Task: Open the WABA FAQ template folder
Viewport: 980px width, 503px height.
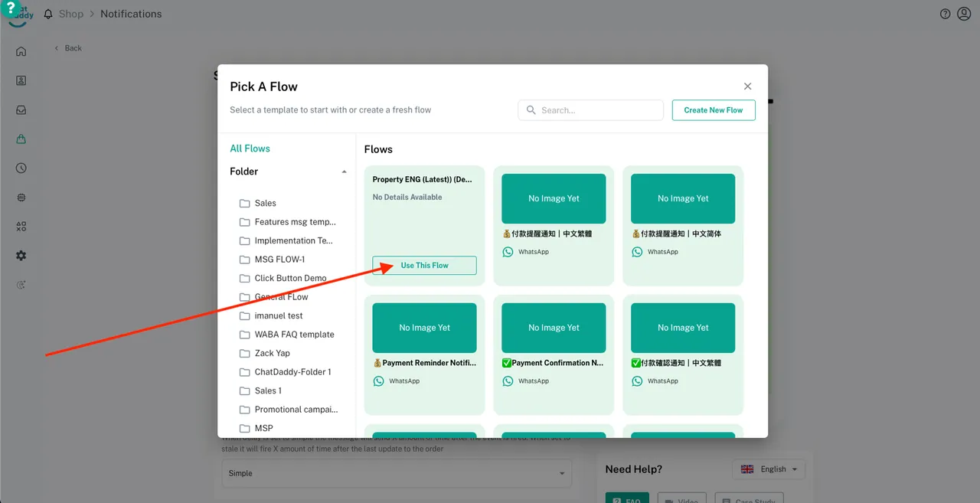Action: pos(294,335)
